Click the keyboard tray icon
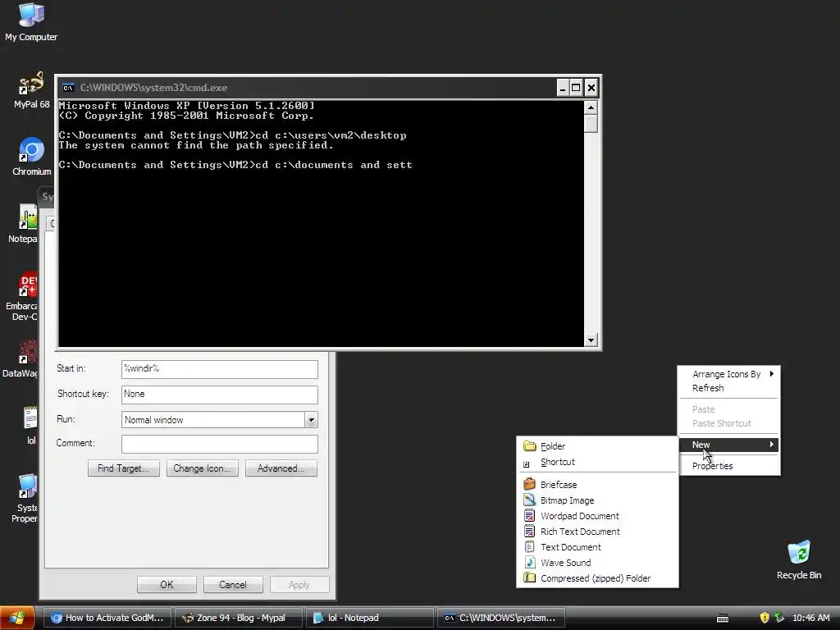The image size is (840, 630). 723,619
